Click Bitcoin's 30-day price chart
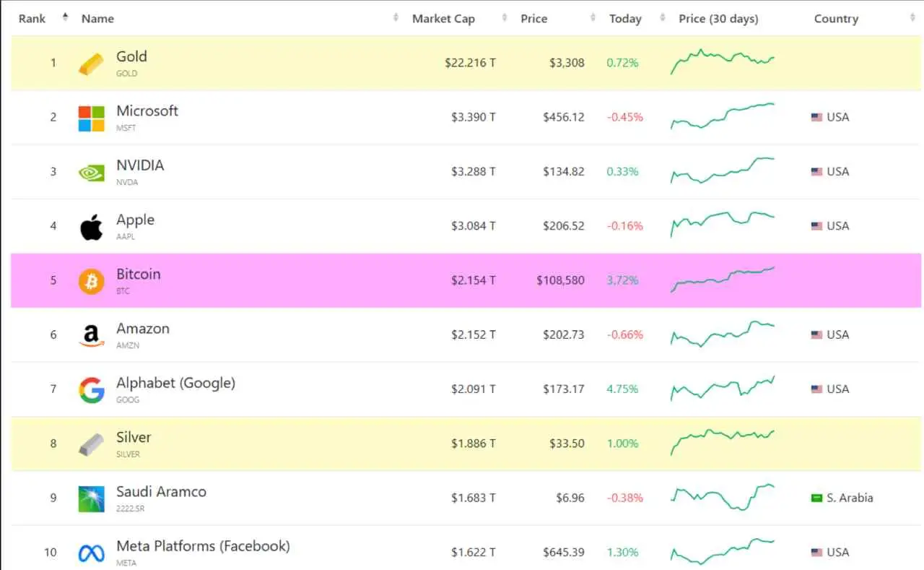 click(x=723, y=280)
